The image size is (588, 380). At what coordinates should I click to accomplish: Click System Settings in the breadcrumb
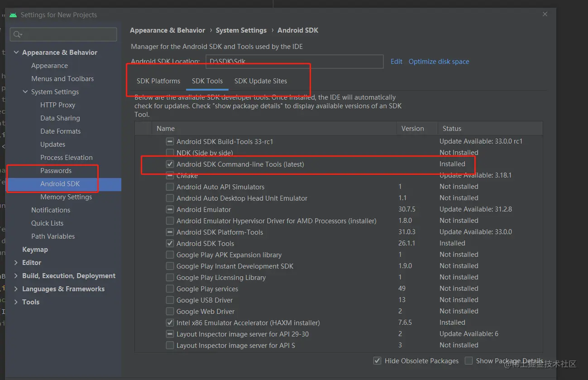[x=241, y=30]
